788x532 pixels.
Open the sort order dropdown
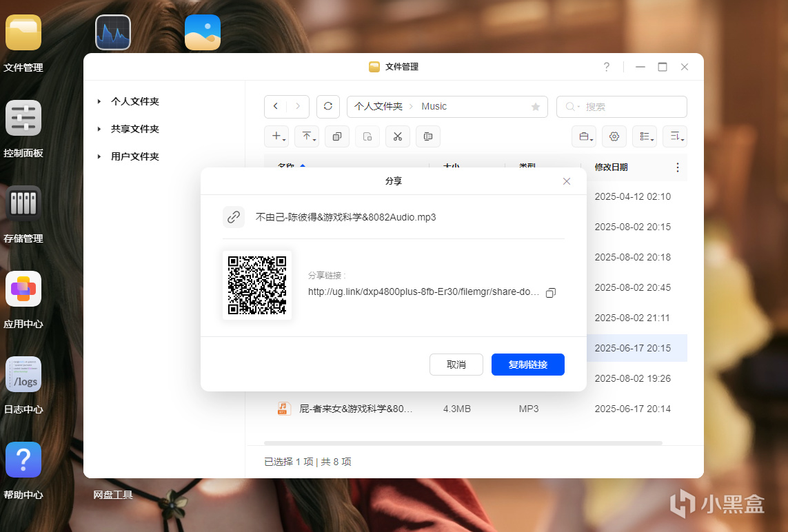(x=675, y=136)
